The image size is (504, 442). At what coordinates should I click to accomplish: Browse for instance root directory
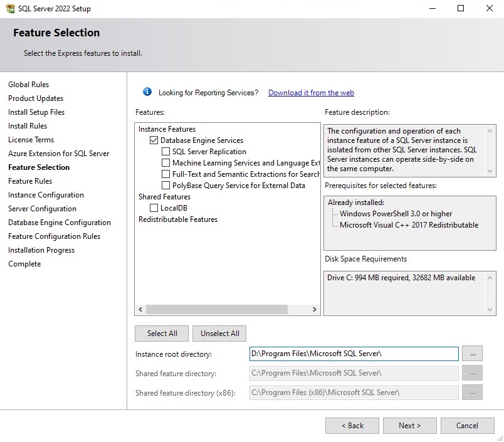point(472,354)
